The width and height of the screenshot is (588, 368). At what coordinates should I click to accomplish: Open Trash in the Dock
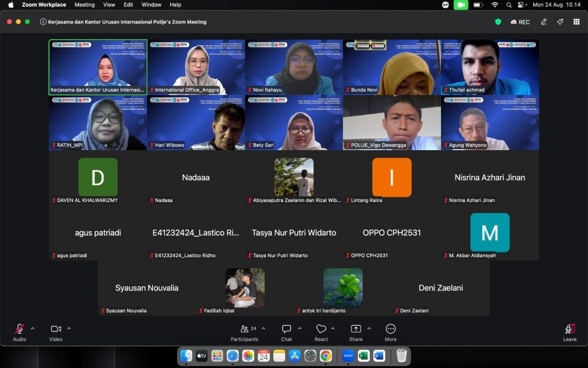(x=401, y=355)
